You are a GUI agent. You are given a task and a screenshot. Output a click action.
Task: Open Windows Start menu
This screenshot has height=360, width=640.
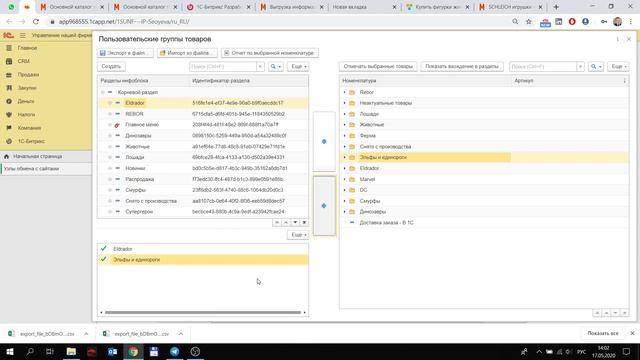[x=10, y=351]
